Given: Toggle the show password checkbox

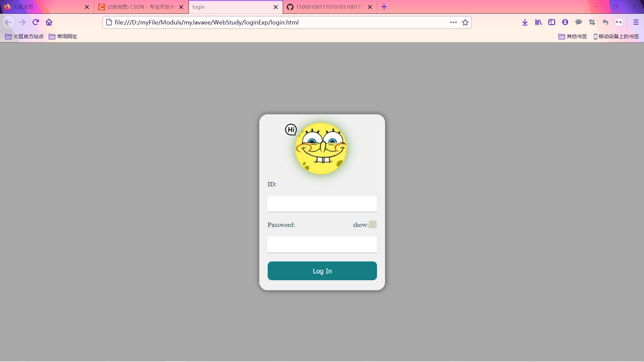Looking at the screenshot, I should (373, 225).
